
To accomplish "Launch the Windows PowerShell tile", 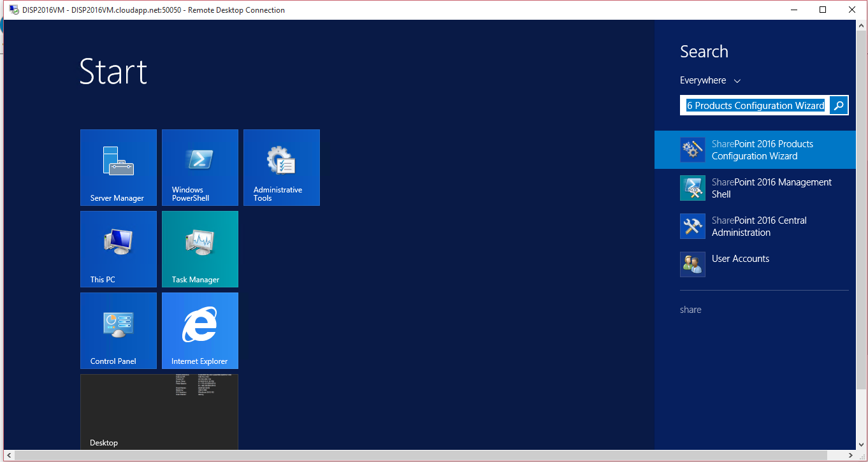I will coord(200,168).
